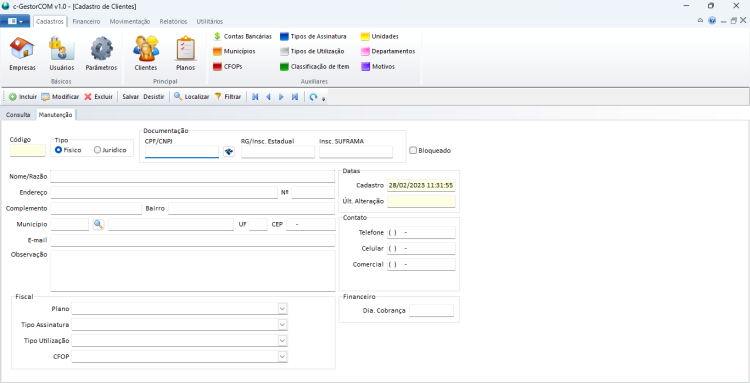
Task: Click the ribbon help icon
Action: pos(712,21)
